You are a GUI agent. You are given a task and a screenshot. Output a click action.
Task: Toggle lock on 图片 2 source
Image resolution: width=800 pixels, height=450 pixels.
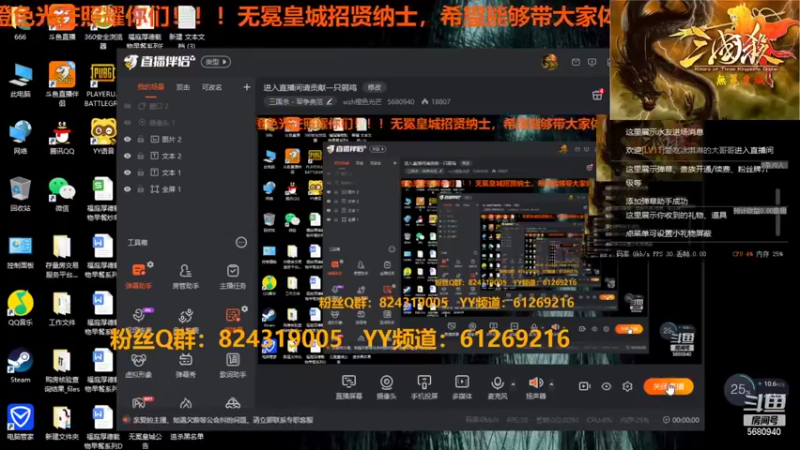[140, 139]
